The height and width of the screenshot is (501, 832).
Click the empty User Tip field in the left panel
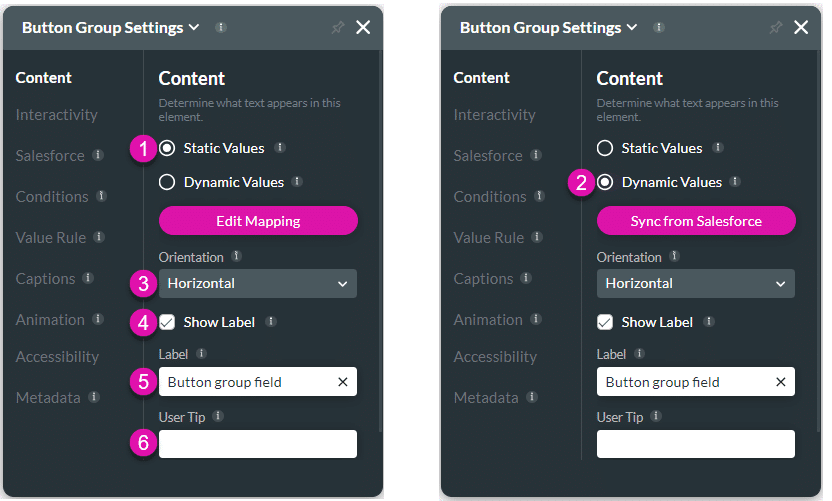coord(257,444)
